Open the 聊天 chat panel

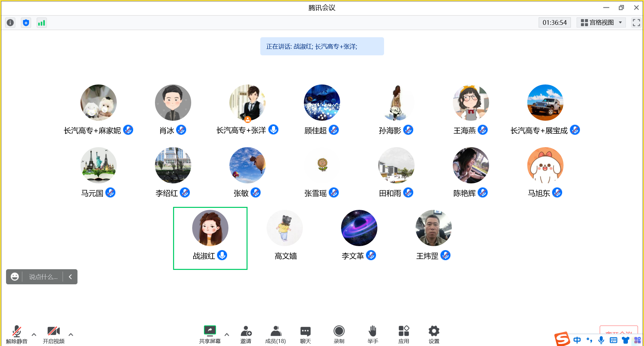305,335
